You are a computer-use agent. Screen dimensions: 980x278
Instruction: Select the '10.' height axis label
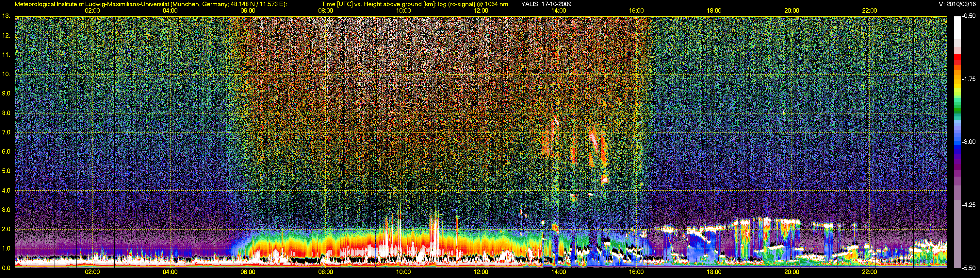6,74
